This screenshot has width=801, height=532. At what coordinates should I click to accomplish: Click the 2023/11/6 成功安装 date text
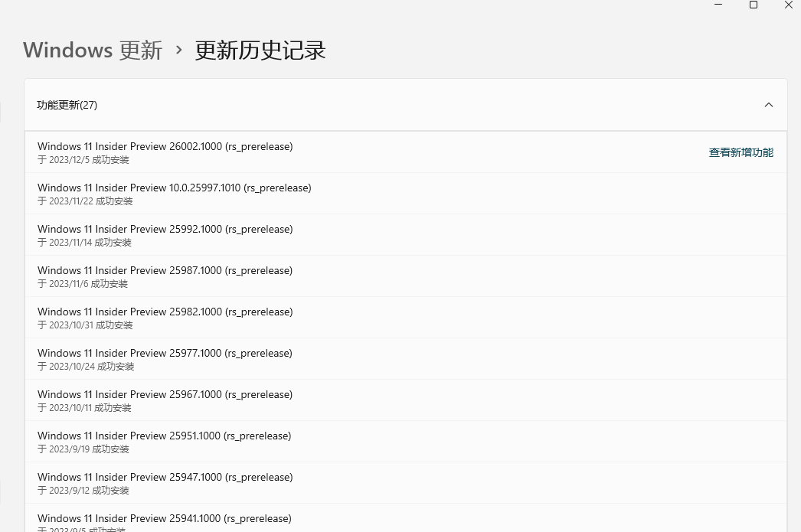pos(83,284)
